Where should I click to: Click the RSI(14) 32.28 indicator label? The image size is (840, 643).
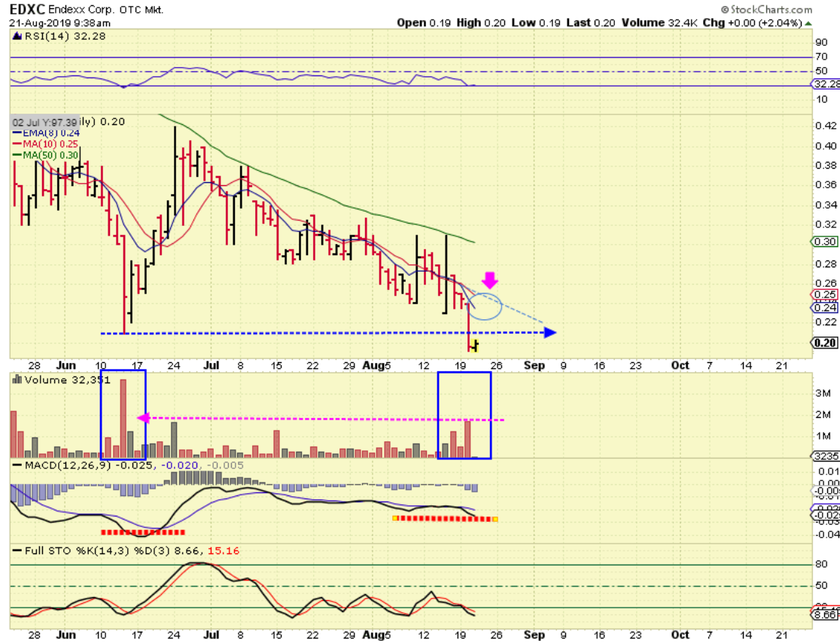[x=64, y=36]
